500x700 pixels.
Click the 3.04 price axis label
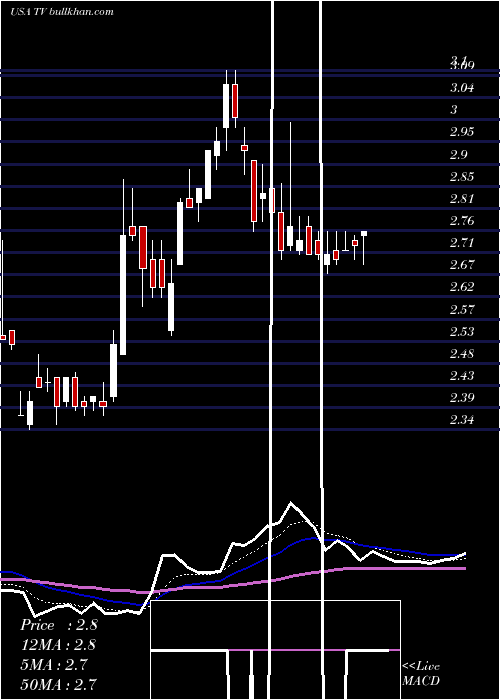pyautogui.click(x=462, y=88)
